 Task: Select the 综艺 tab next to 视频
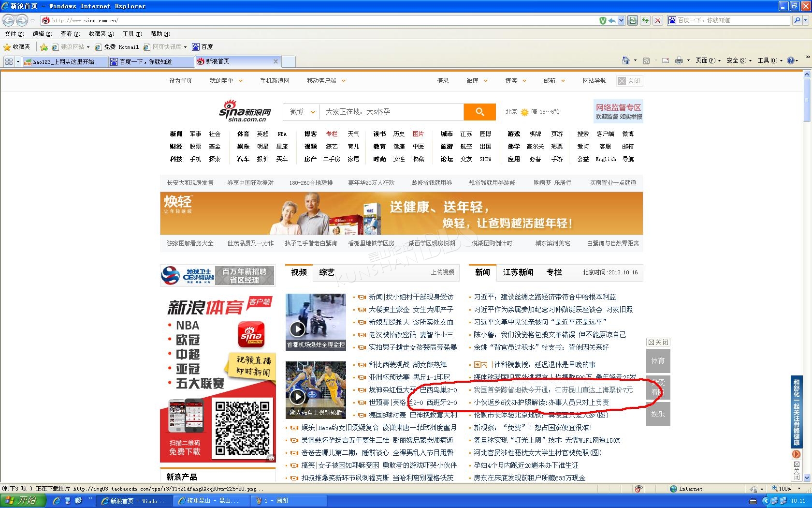tap(327, 272)
